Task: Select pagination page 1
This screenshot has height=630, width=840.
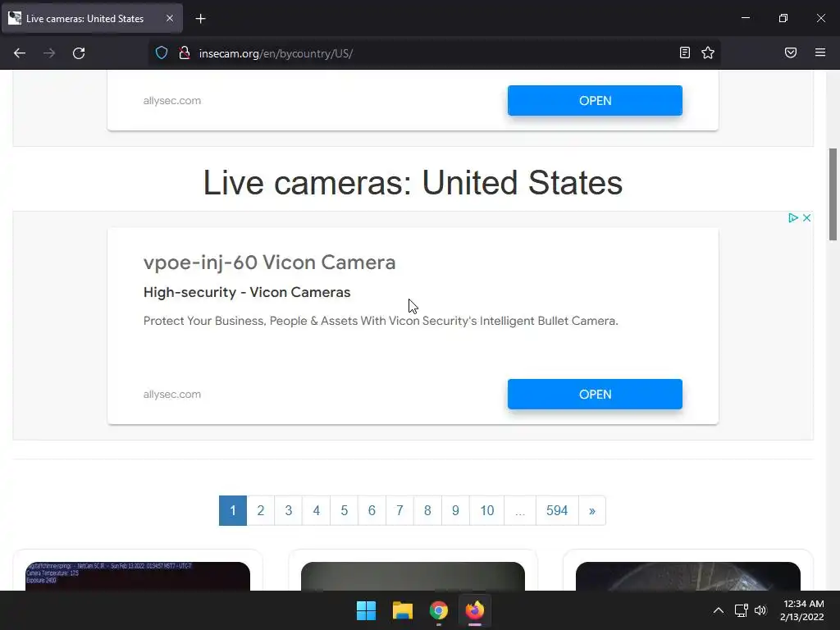Action: (232, 510)
